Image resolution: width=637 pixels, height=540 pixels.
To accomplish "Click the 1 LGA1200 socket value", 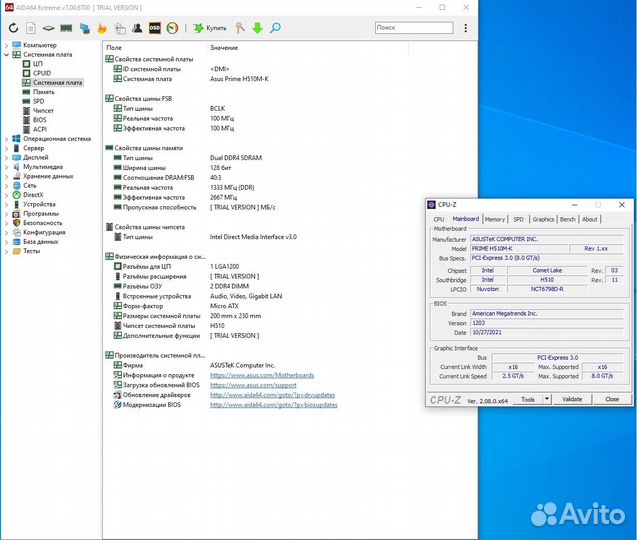I will [225, 267].
